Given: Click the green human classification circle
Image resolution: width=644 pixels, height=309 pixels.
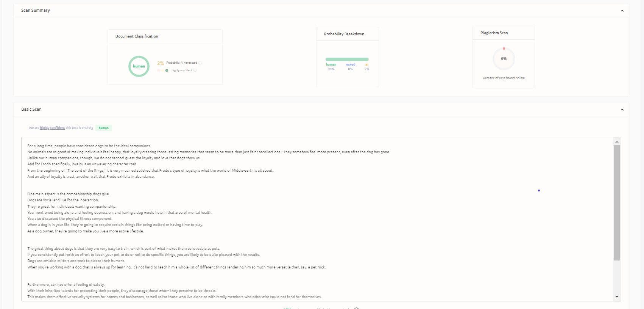Looking at the screenshot, I should [x=139, y=66].
